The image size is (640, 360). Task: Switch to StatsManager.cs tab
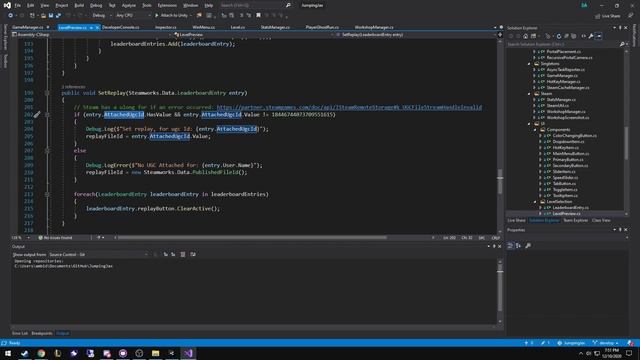pyautogui.click(x=275, y=27)
